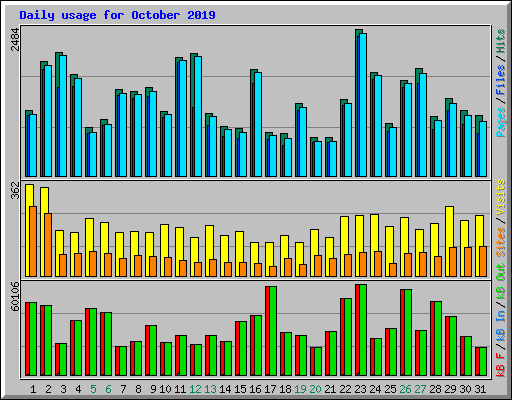Click the orange sites bar for day 17
This screenshot has width=512, height=400.
tap(273, 271)
